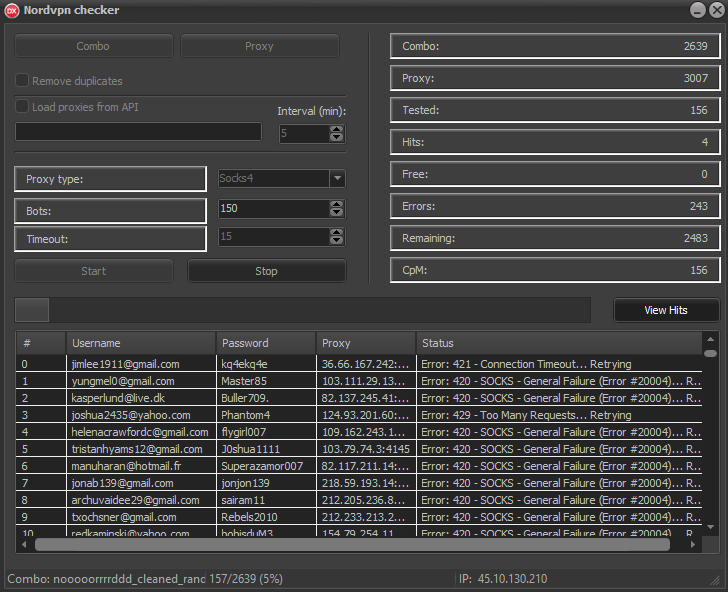The image size is (728, 592).
Task: Click the Proxy type label box
Action: [110, 179]
